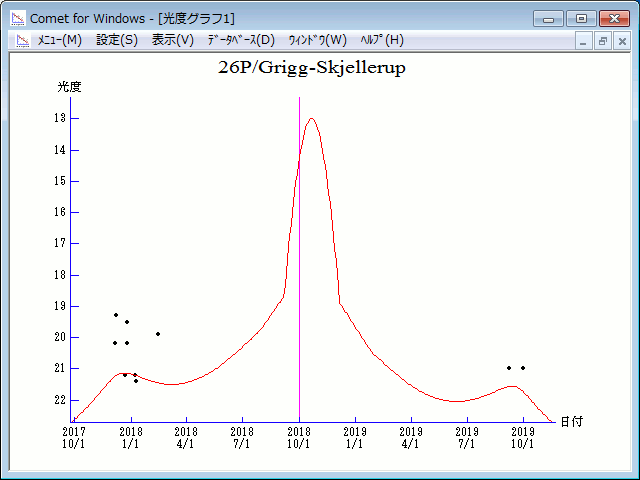Click the 2018 4/1 date label
Image resolution: width=640 pixels, height=480 pixels.
coord(186,438)
